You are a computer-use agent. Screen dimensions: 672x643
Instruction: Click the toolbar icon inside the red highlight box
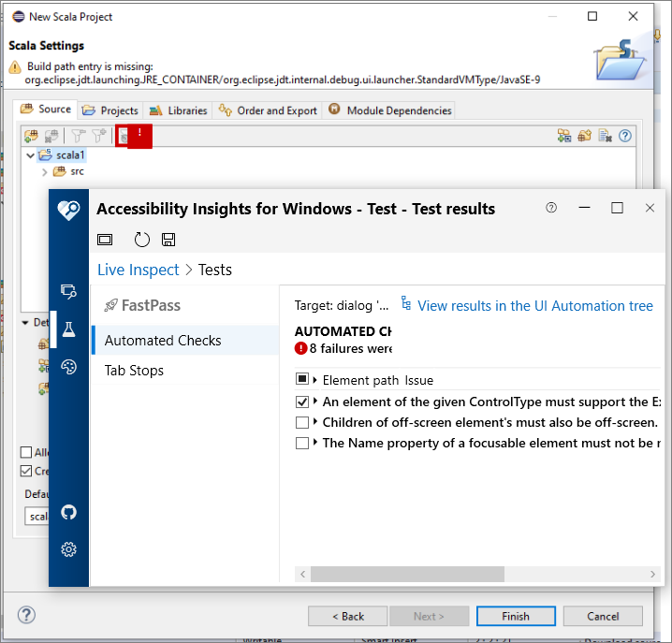124,137
